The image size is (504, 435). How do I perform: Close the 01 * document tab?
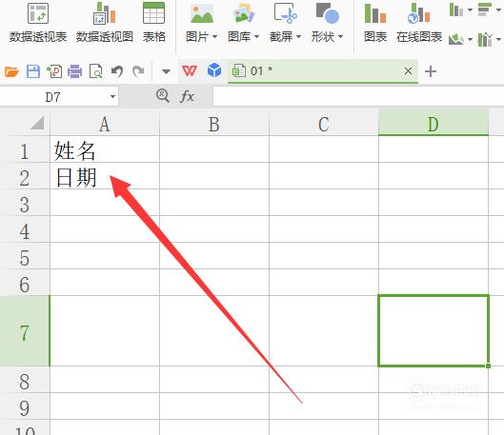click(x=408, y=71)
